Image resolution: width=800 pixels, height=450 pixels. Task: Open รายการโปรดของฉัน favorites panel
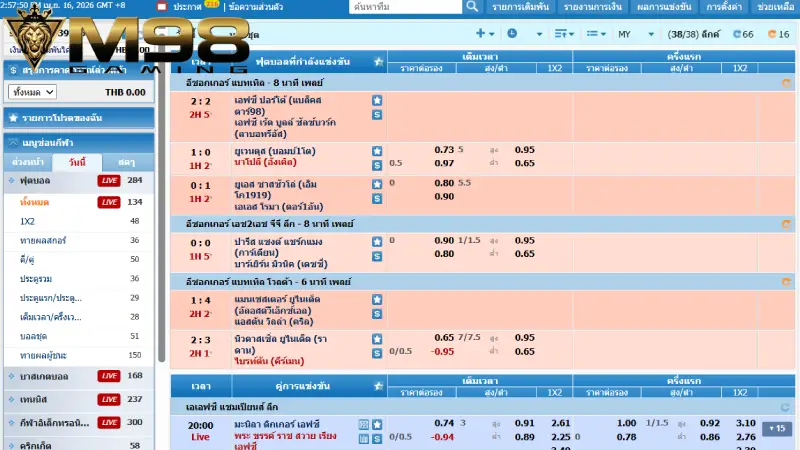[x=79, y=118]
